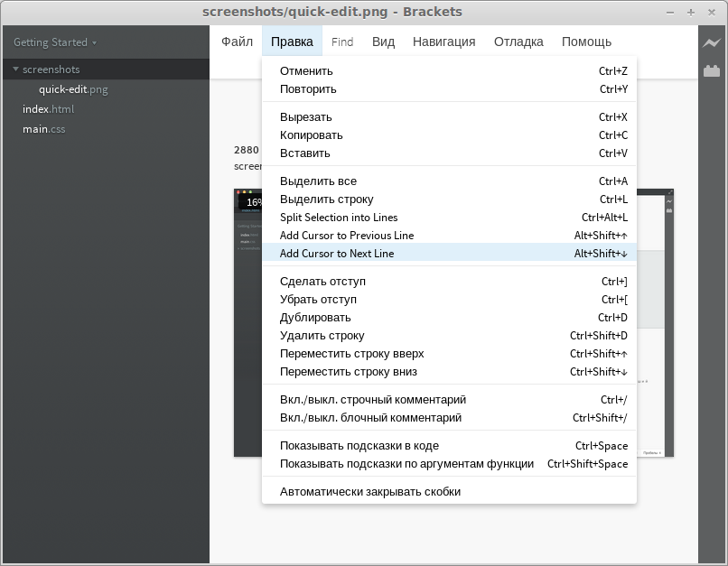This screenshot has width=728, height=566.
Task: Select Split Selection into Lines
Action: [449, 218]
